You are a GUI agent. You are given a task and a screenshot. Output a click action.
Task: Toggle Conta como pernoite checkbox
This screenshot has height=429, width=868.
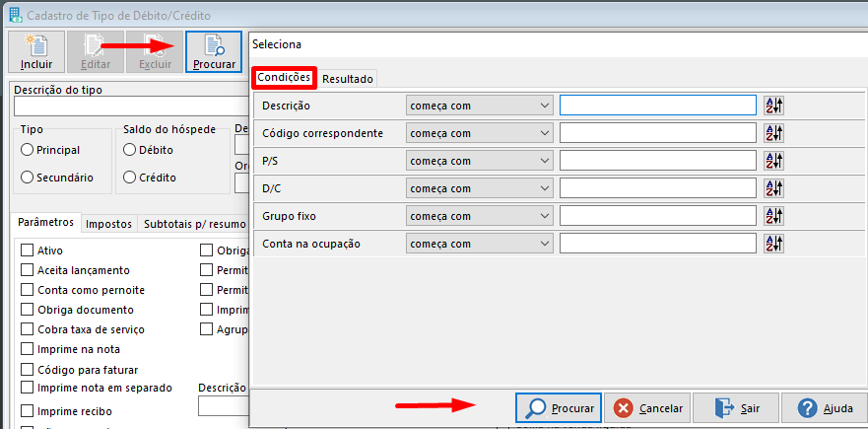click(x=27, y=290)
